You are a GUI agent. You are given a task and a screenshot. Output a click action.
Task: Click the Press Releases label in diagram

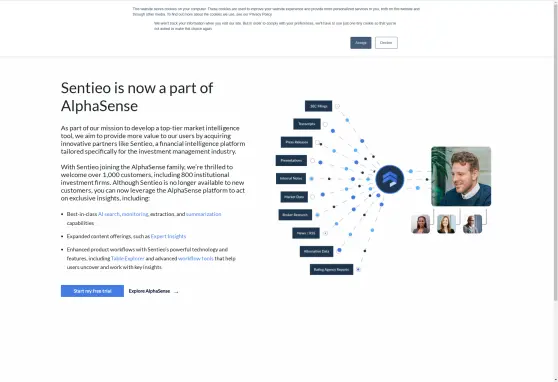(x=296, y=142)
